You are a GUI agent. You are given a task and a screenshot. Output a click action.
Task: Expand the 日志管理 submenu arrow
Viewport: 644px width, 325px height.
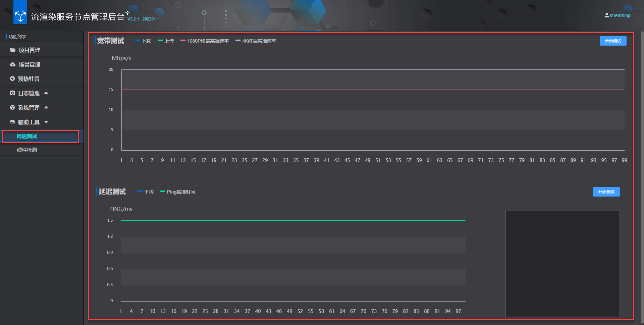tap(46, 93)
